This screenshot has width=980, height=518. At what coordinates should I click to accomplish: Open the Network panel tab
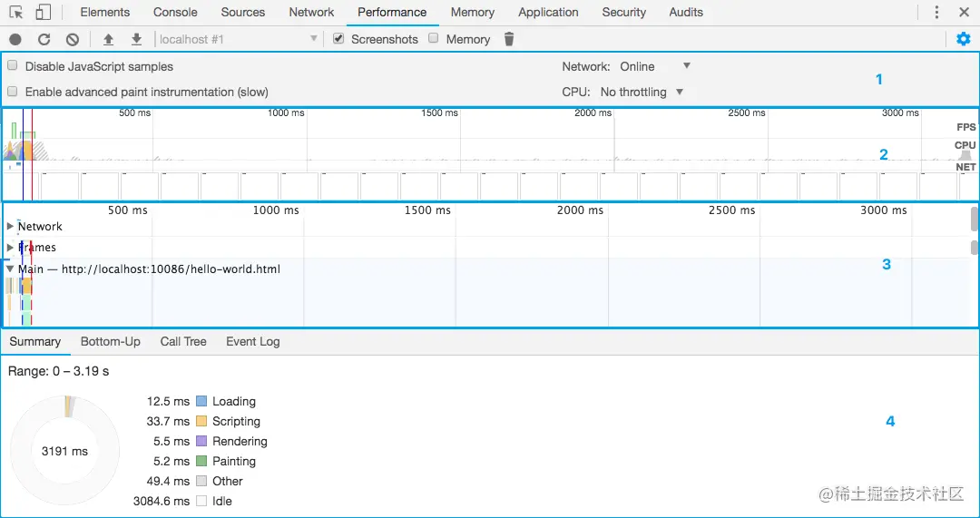pos(311,12)
